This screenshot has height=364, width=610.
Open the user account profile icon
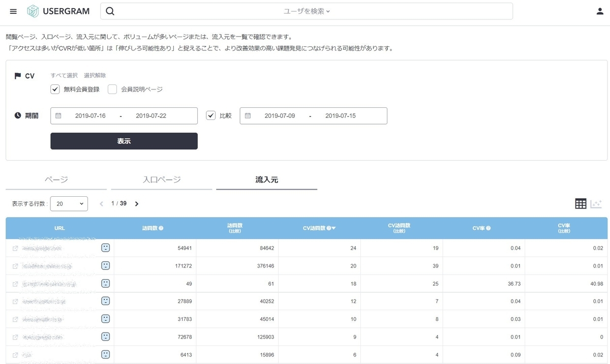pos(600,11)
